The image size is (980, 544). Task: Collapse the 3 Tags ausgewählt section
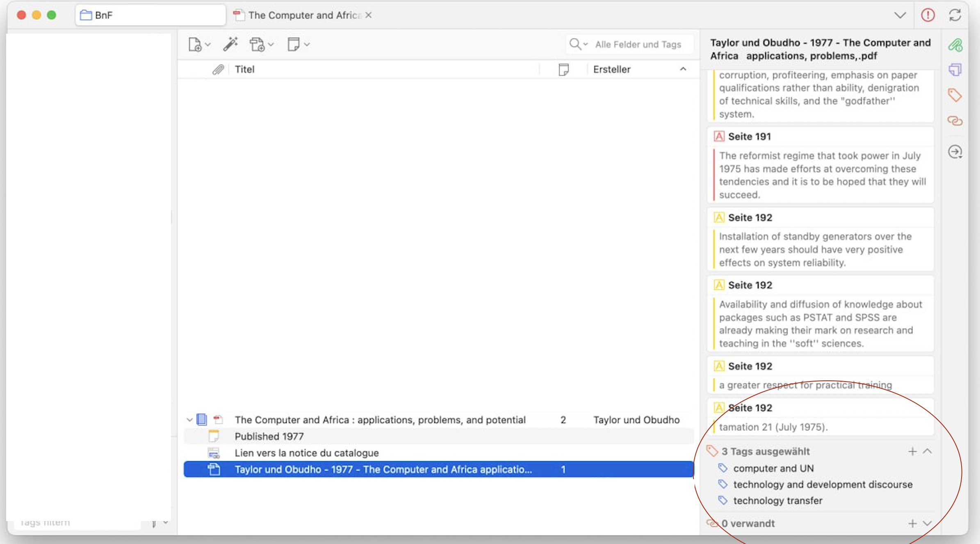pyautogui.click(x=928, y=451)
